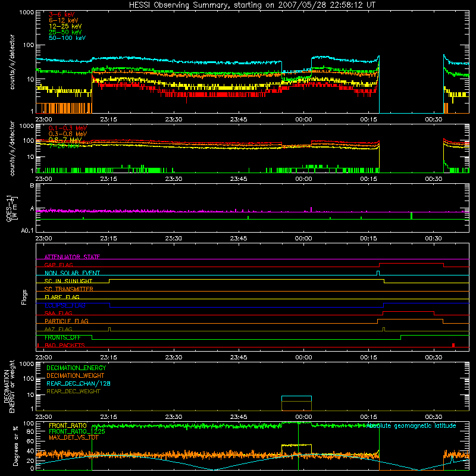Click the raised GAP_FLAG segment after 00:17

[x=411, y=264]
